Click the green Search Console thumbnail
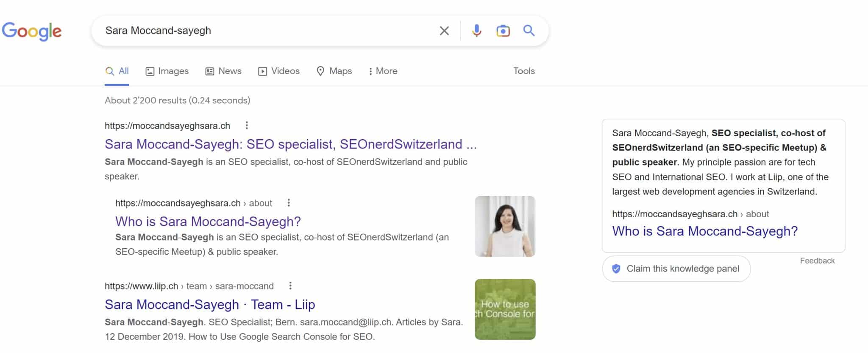 click(505, 309)
